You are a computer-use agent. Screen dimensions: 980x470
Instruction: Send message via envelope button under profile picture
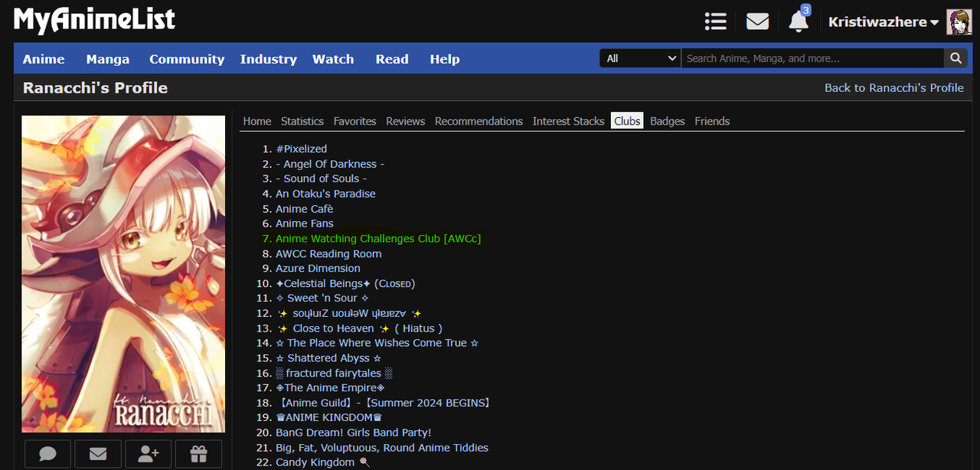[x=98, y=454]
